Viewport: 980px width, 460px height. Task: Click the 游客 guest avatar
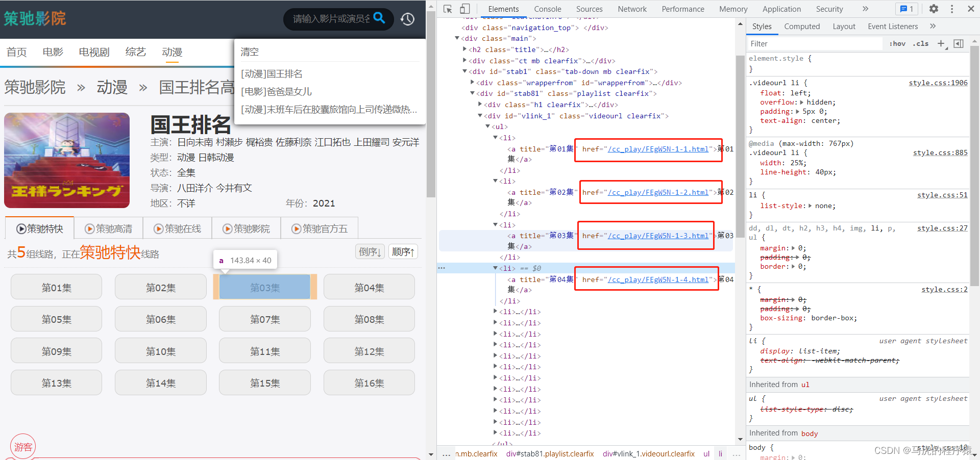tap(23, 446)
